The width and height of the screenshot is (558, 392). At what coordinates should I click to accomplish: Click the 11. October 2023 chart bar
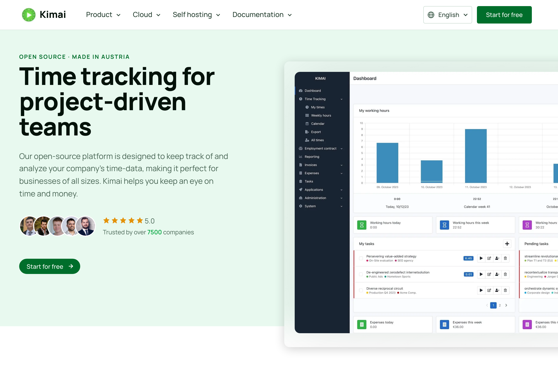pyautogui.click(x=476, y=156)
